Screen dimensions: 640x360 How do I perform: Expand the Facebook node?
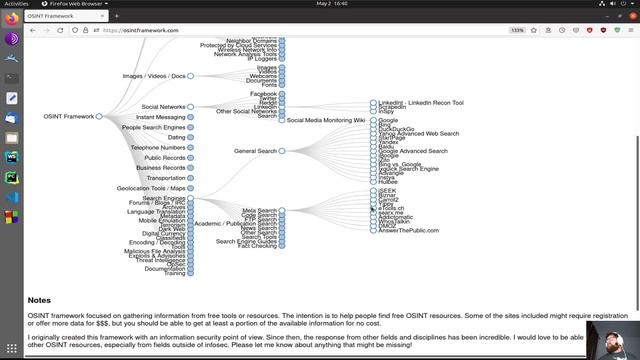282,93
